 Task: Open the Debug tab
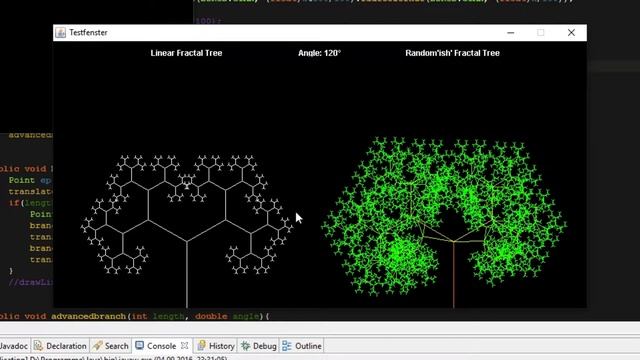259,346
